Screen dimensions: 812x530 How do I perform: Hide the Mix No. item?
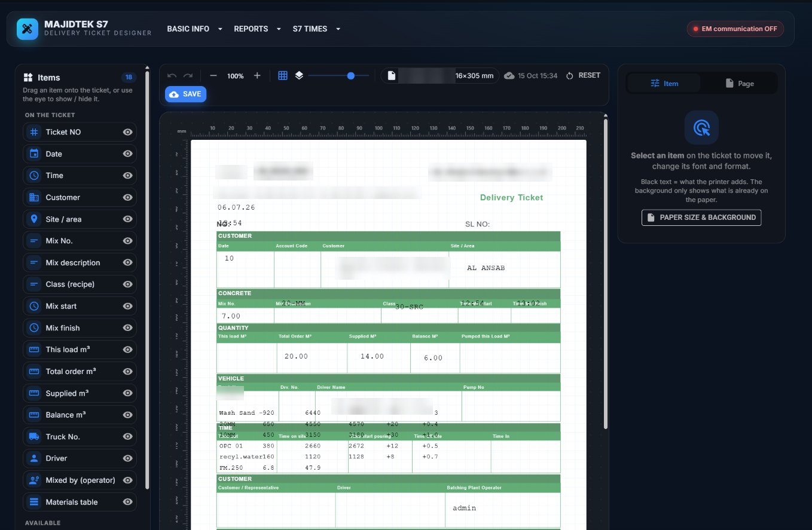[127, 241]
